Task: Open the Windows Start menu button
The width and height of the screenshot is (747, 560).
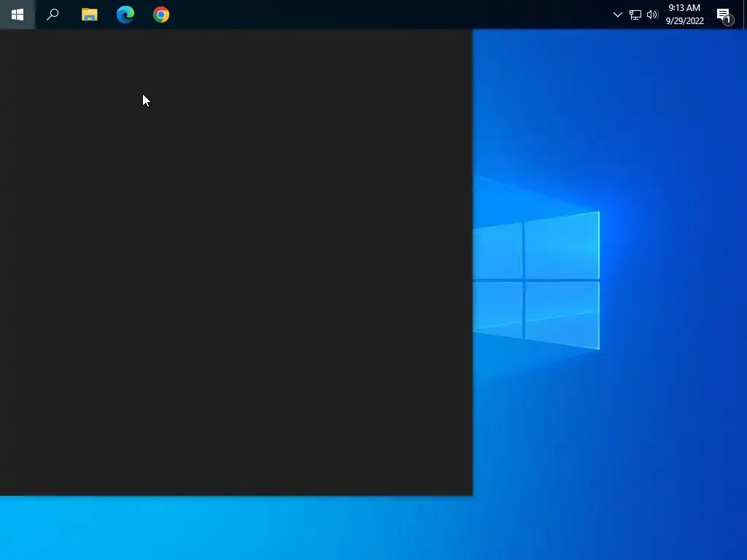Action: point(18,15)
